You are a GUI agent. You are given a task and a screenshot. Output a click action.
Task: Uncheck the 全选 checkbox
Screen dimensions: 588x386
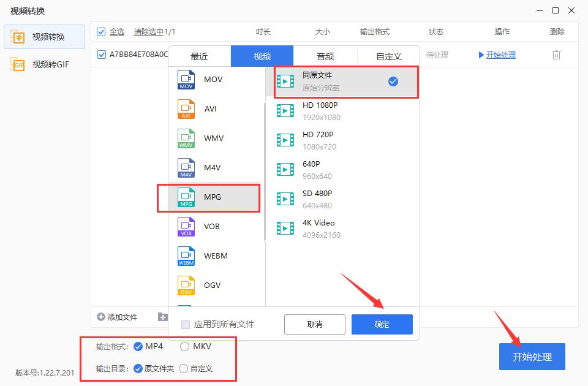pos(101,31)
